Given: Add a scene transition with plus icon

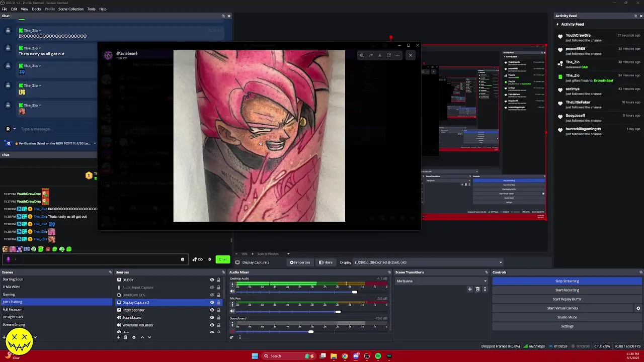Looking at the screenshot, I should click(470, 289).
